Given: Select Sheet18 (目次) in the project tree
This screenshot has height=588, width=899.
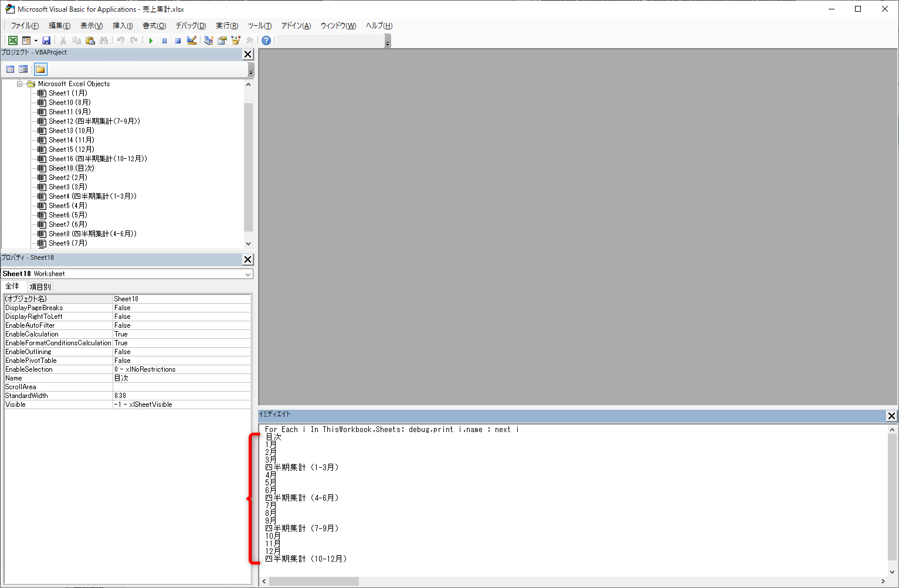Looking at the screenshot, I should point(71,168).
